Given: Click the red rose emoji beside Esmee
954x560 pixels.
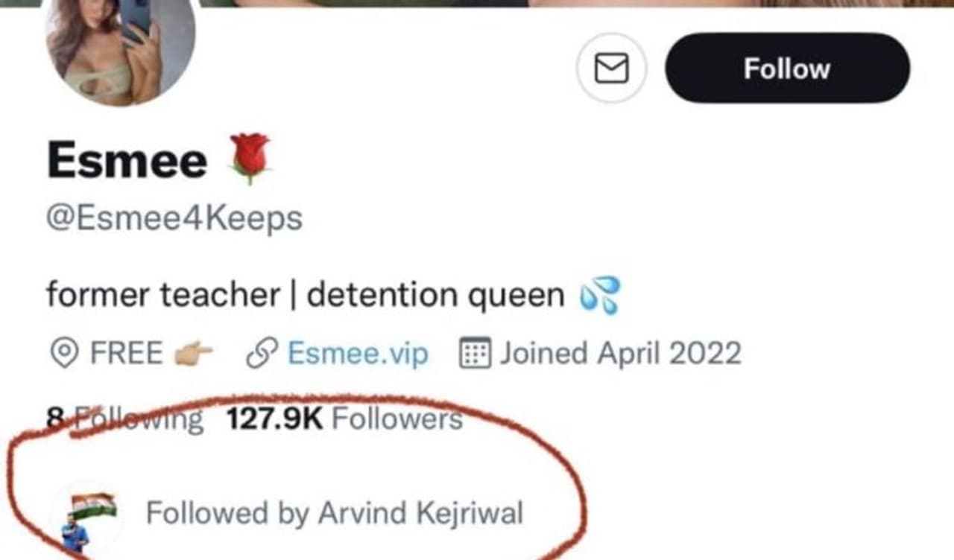Looking at the screenshot, I should tap(250, 157).
